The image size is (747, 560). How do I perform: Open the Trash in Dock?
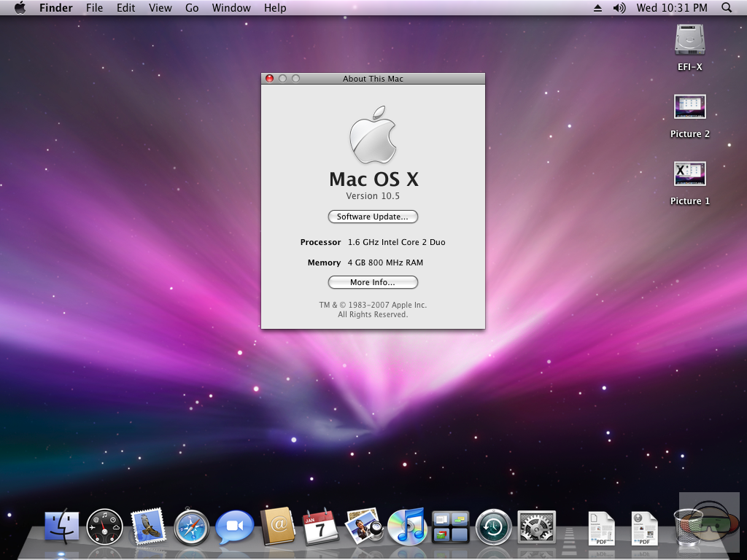689,526
